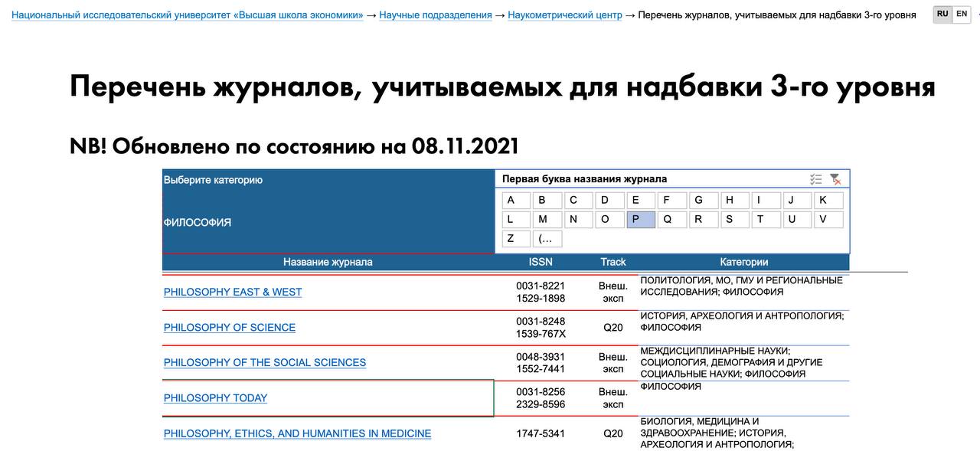Switch site language to EN

tap(962, 15)
